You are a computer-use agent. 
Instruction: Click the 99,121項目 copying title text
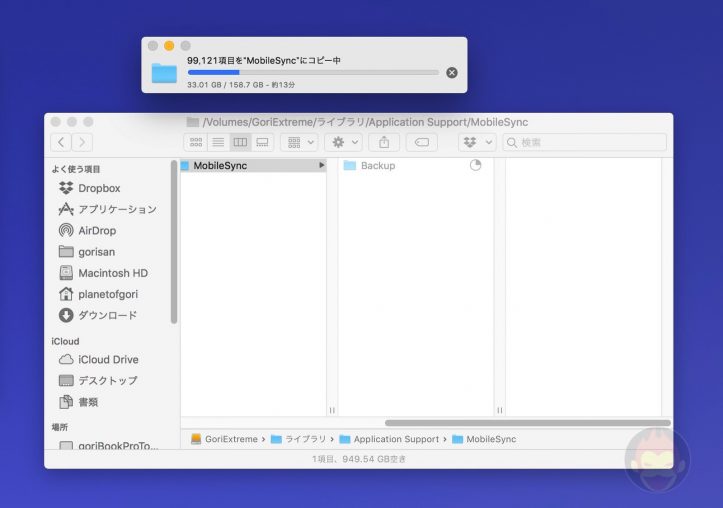(x=264, y=60)
